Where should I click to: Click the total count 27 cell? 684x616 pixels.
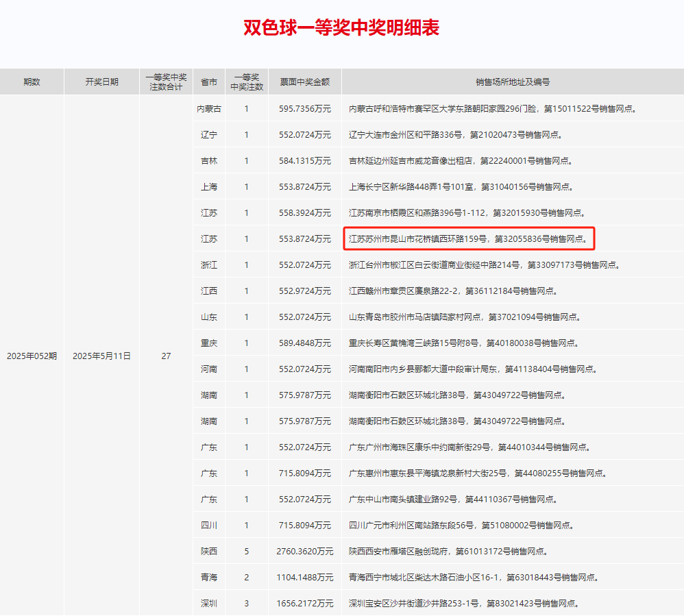pyautogui.click(x=166, y=356)
